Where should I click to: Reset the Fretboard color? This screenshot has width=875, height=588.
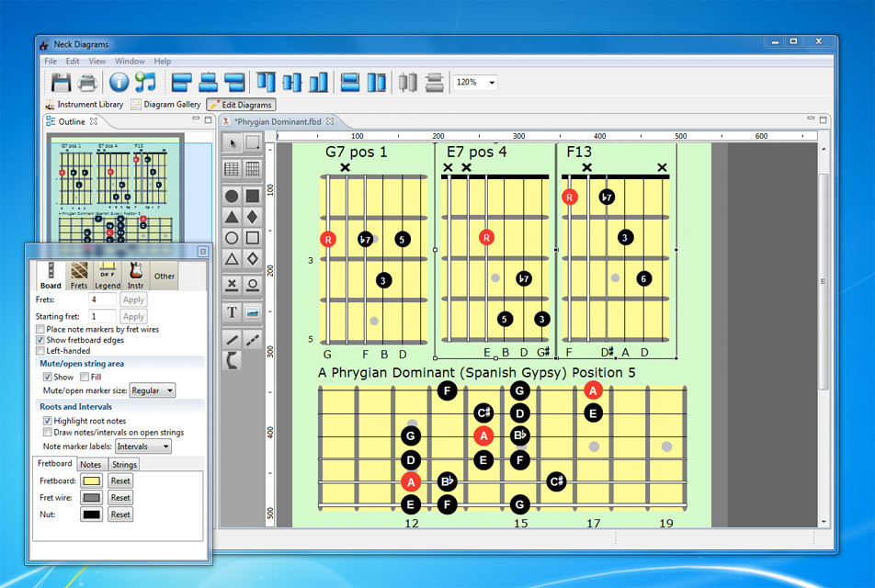[x=120, y=481]
